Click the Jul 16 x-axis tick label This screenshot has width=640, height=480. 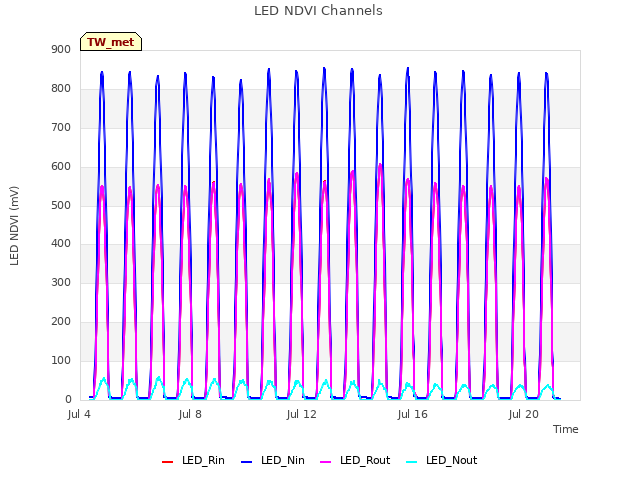click(x=413, y=414)
